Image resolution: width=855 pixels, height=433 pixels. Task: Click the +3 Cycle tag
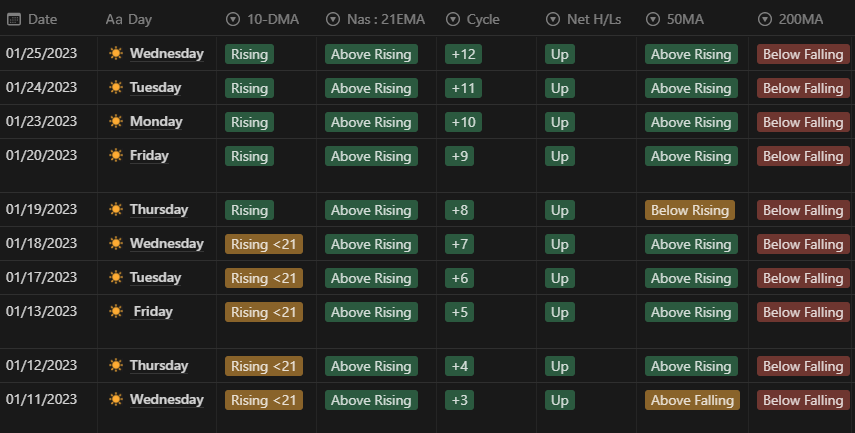pos(460,400)
